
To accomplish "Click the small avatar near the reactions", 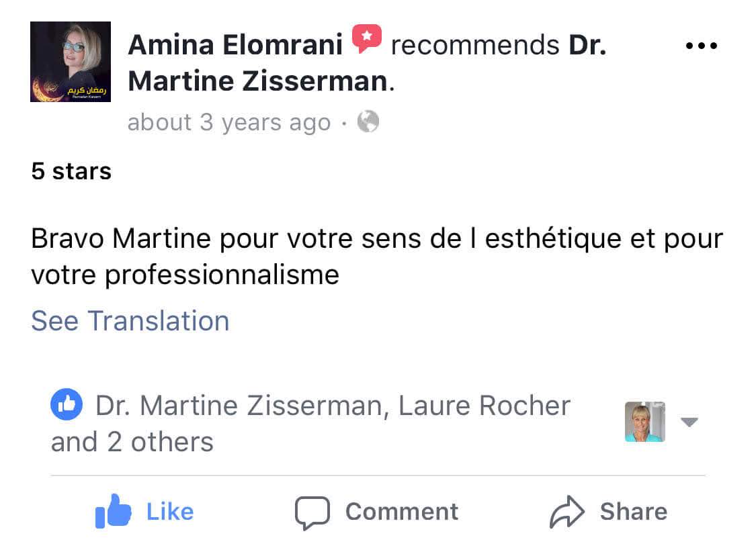I will [644, 422].
